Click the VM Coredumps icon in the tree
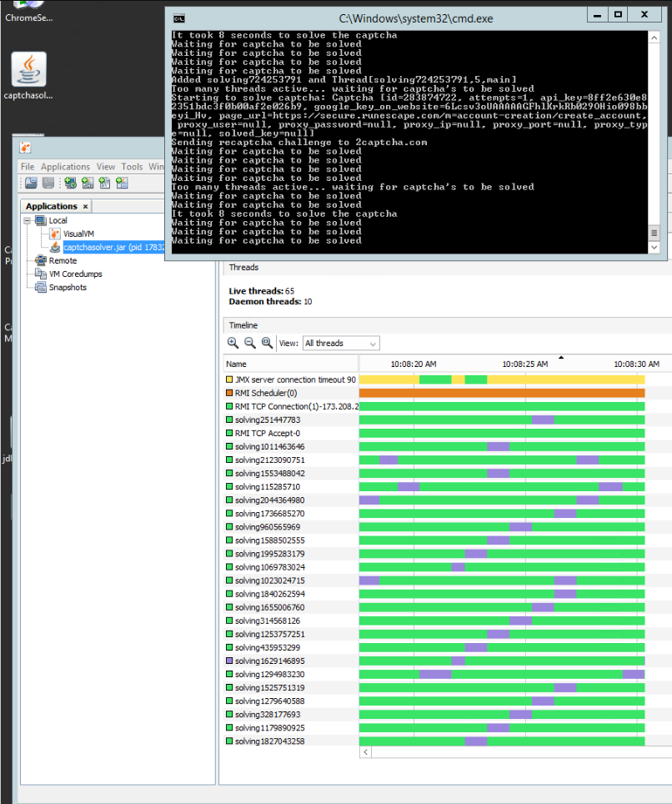The height and width of the screenshot is (804, 672). click(41, 274)
